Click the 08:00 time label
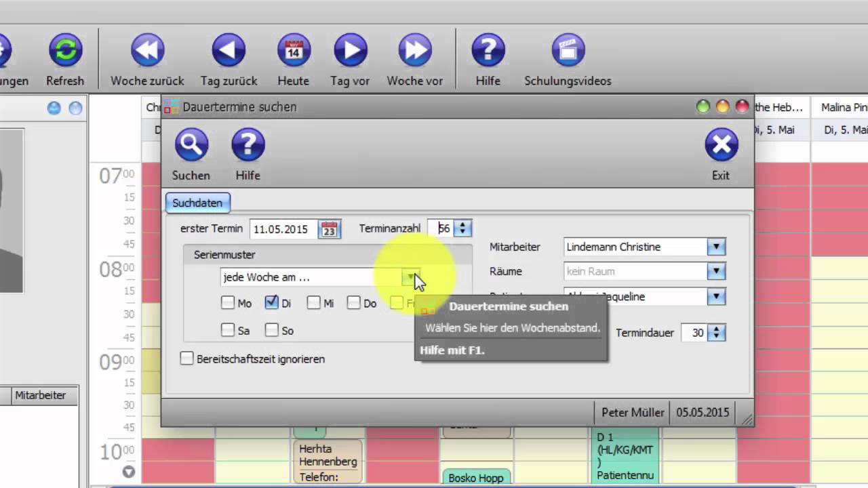The image size is (868, 488). (x=117, y=269)
